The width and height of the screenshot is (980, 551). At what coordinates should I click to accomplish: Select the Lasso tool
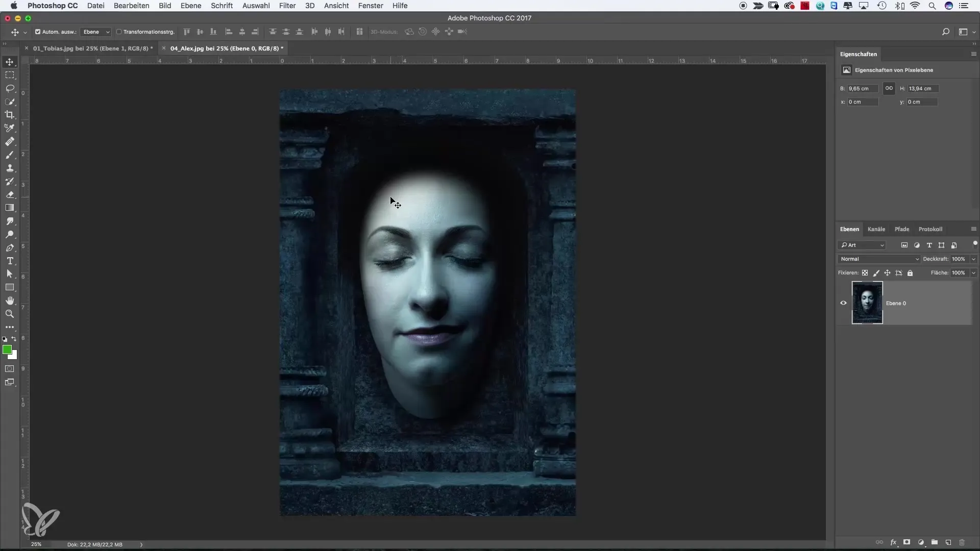tap(10, 88)
